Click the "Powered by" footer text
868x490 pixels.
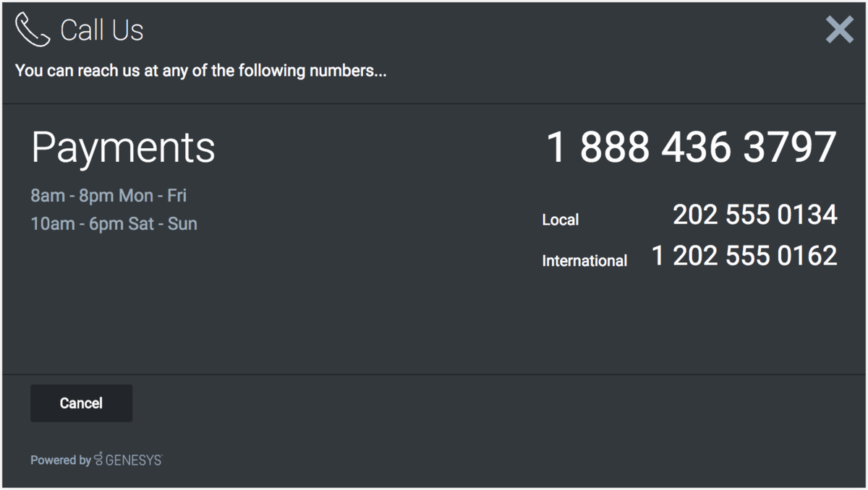pyautogui.click(x=61, y=460)
